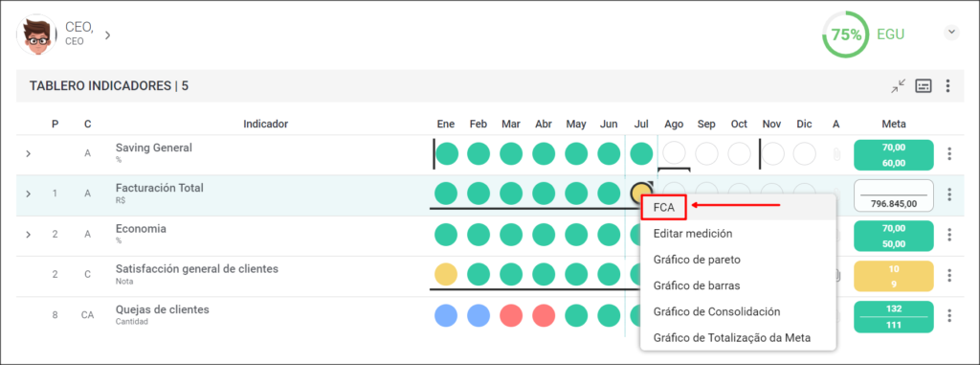Click the yellow January circle for Satisfacción general
The width and height of the screenshot is (980, 365).
click(446, 275)
